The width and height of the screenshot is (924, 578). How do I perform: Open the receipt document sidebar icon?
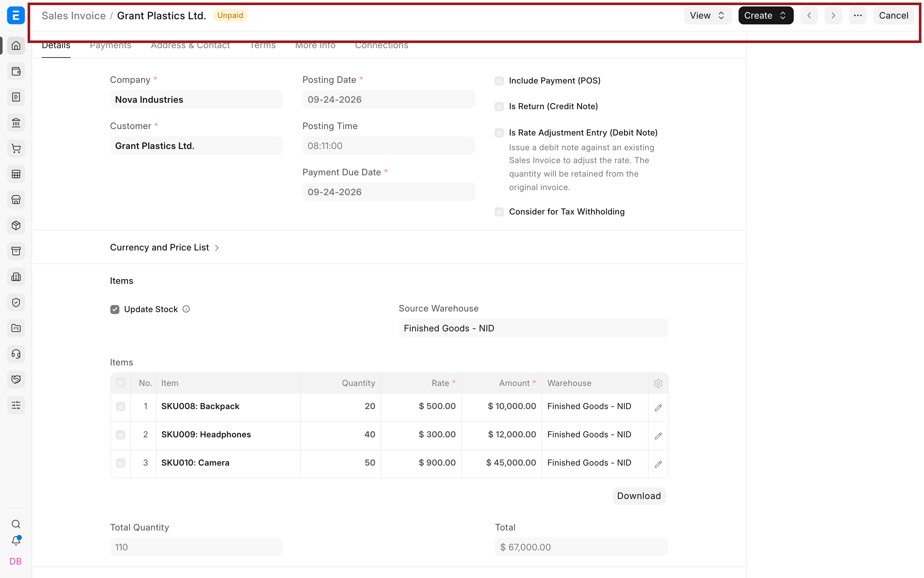pyautogui.click(x=16, y=97)
